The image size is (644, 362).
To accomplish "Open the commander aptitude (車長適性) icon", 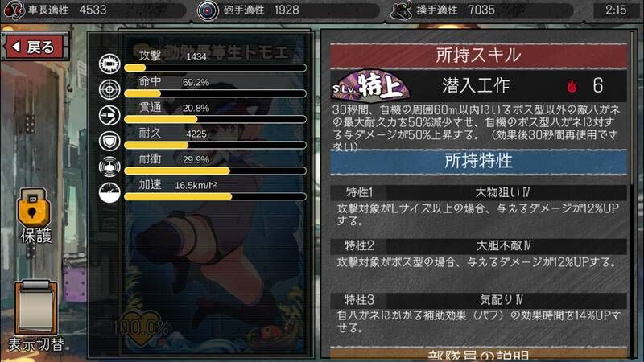I will tap(14, 10).
